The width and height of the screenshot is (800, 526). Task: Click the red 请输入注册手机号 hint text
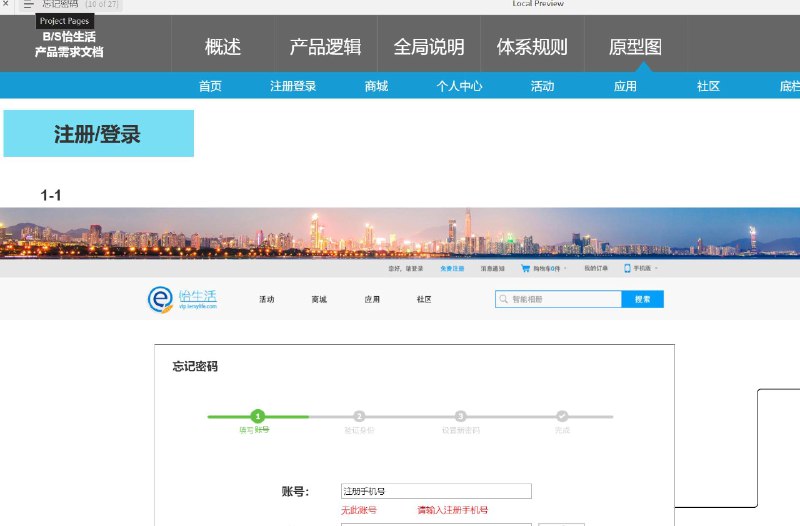453,510
